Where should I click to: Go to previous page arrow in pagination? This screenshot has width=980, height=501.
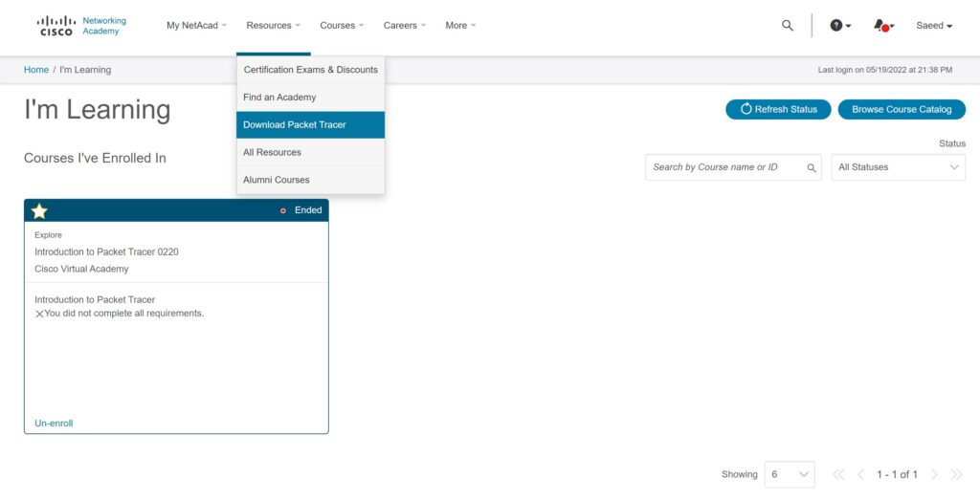point(860,474)
